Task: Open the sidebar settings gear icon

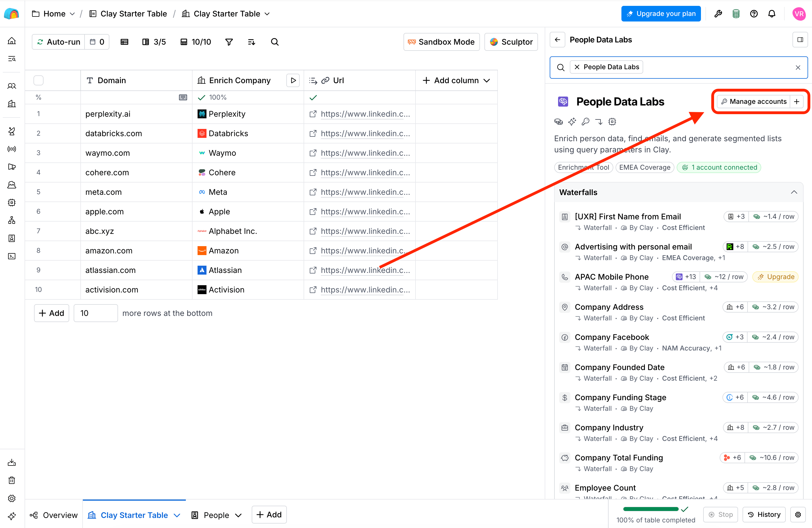Action: (12, 498)
